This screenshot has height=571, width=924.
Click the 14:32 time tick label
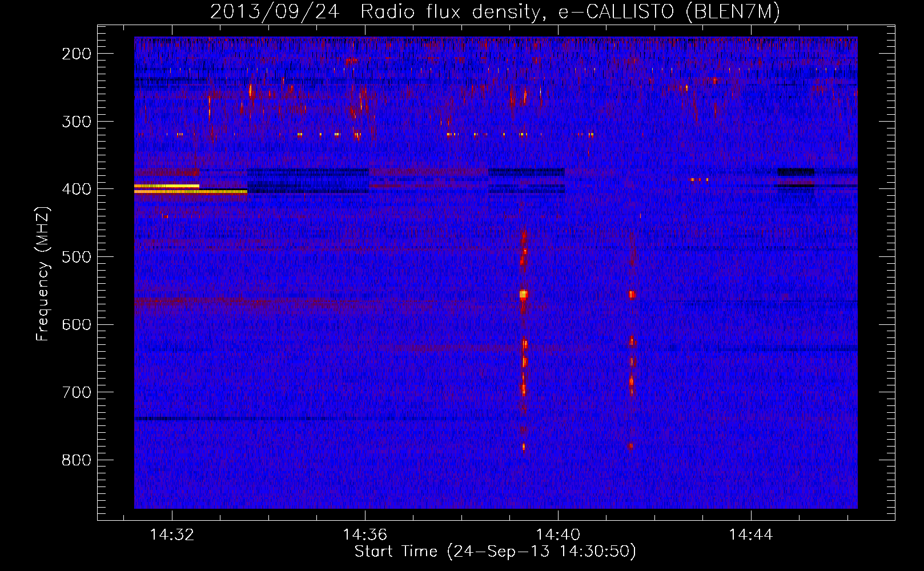point(172,534)
